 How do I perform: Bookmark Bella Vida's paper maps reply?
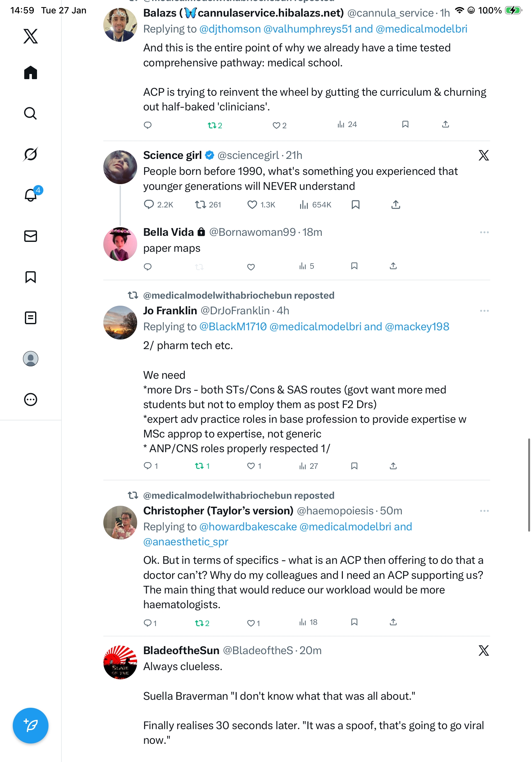pyautogui.click(x=354, y=266)
